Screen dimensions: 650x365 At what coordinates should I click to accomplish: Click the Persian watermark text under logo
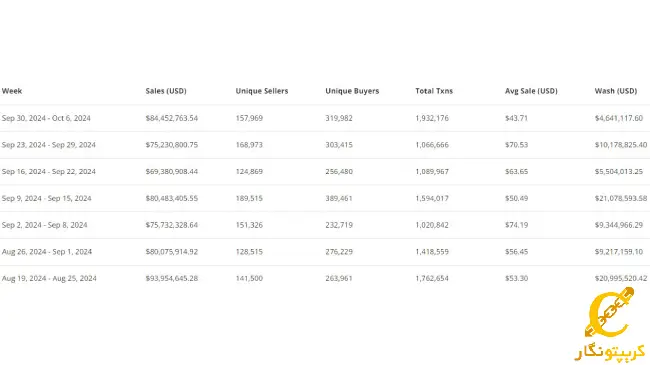(609, 352)
